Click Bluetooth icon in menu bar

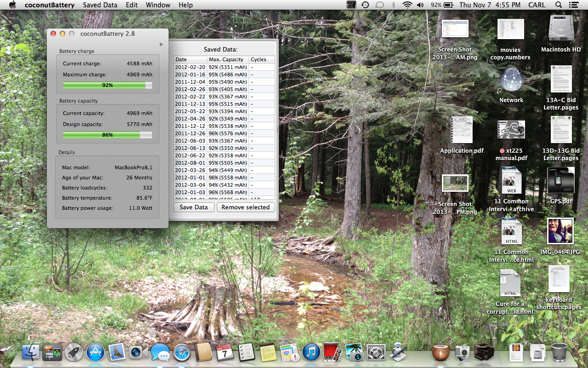[x=393, y=5]
